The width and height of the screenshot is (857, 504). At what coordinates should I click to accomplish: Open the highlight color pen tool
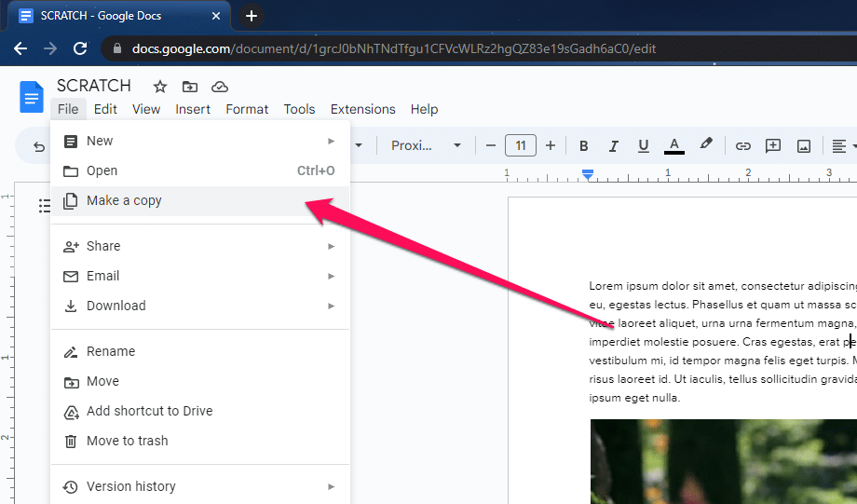point(705,144)
